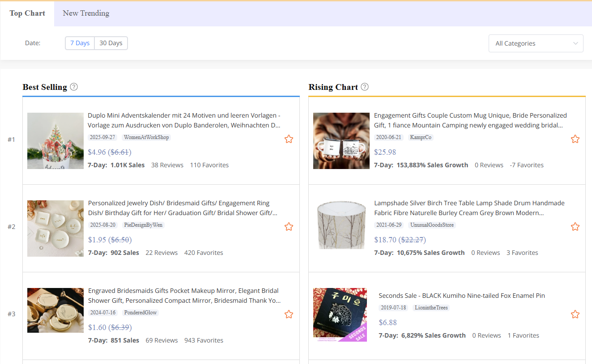592x364 pixels.
Task: Toggle favorite on the Kumiho Fox Pin
Action: click(x=575, y=314)
